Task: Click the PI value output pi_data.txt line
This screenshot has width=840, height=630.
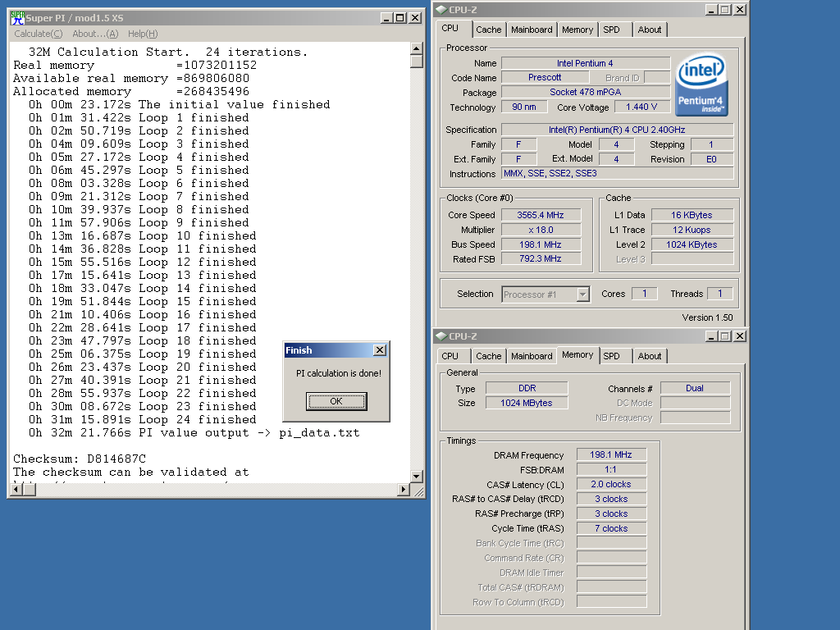Action: [x=194, y=433]
